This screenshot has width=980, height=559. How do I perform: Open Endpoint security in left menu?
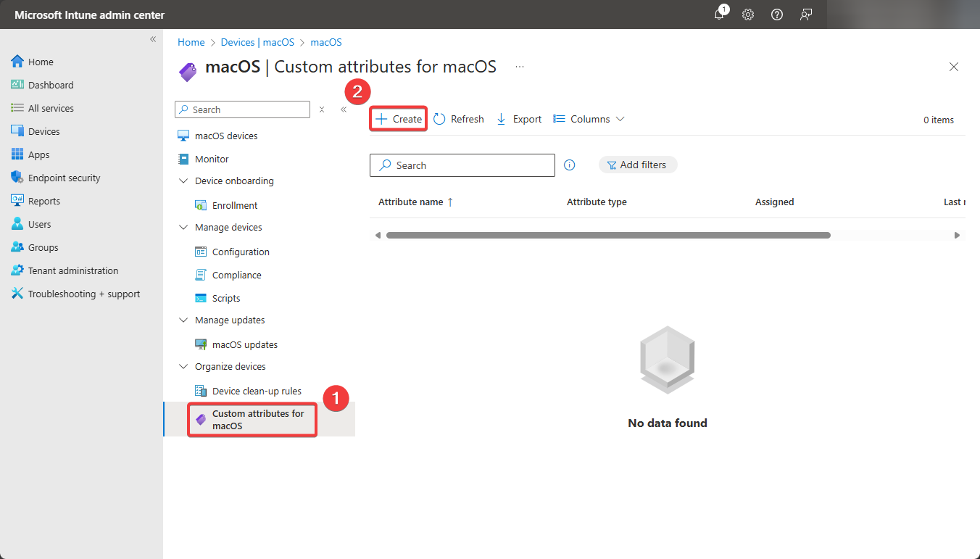pyautogui.click(x=64, y=178)
